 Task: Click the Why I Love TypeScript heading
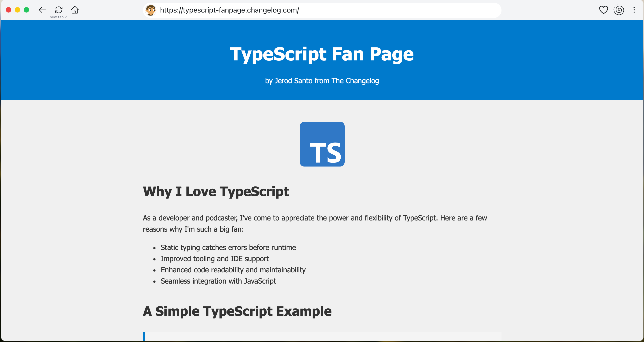[216, 191]
